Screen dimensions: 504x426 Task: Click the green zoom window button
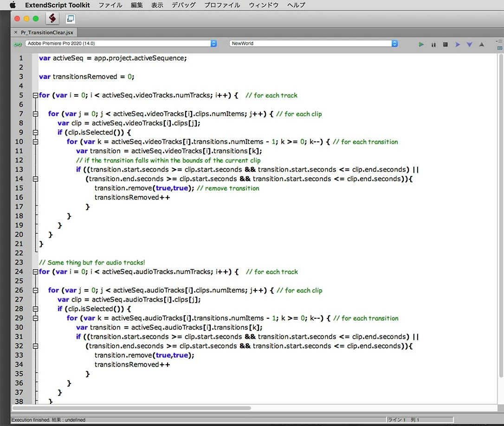tap(36, 19)
